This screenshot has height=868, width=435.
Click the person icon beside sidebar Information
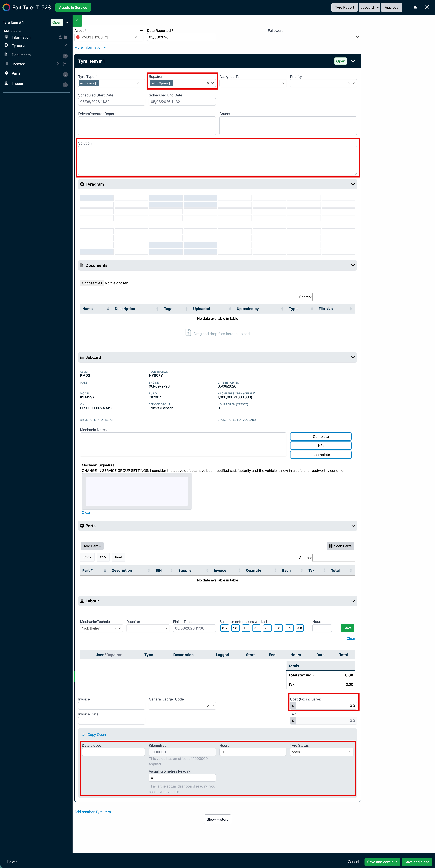pos(60,37)
